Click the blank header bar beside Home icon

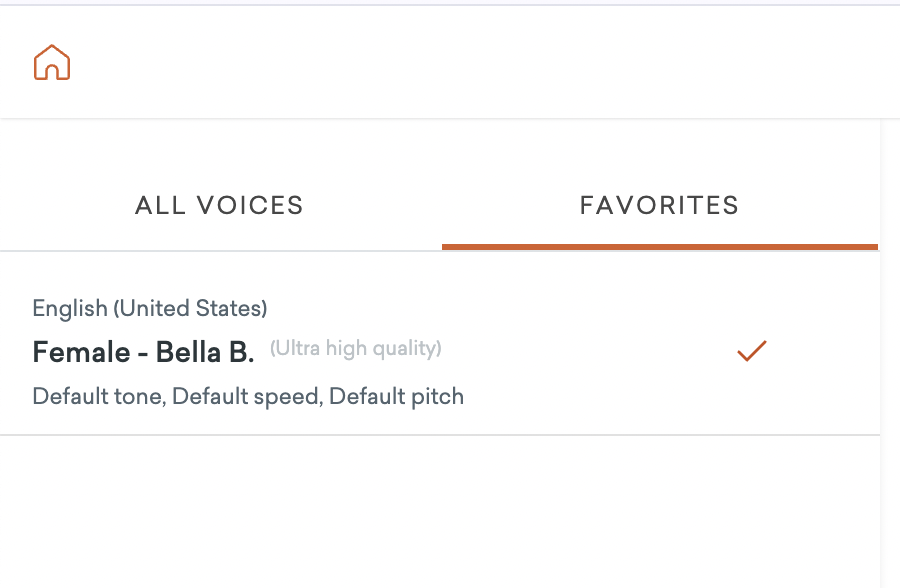[482, 62]
